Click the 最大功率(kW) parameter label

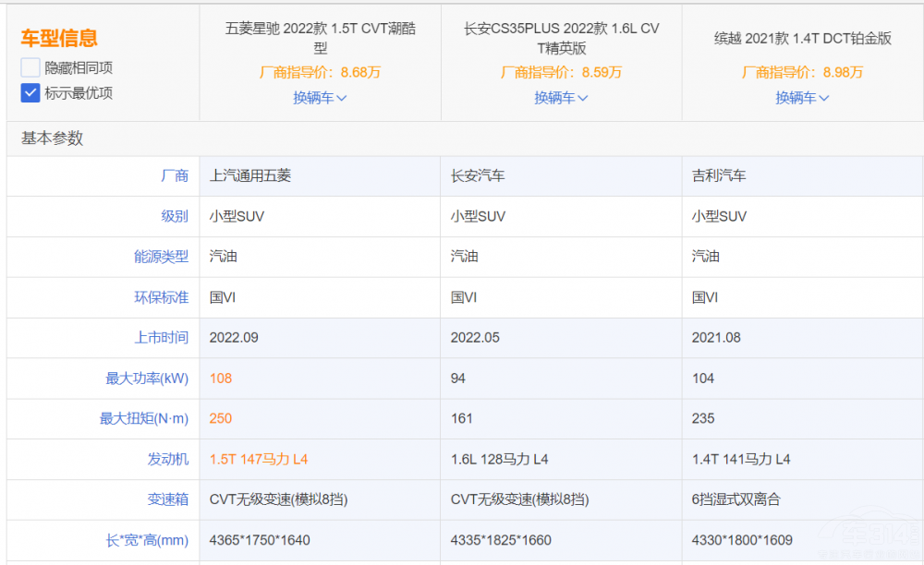pyautogui.click(x=147, y=379)
